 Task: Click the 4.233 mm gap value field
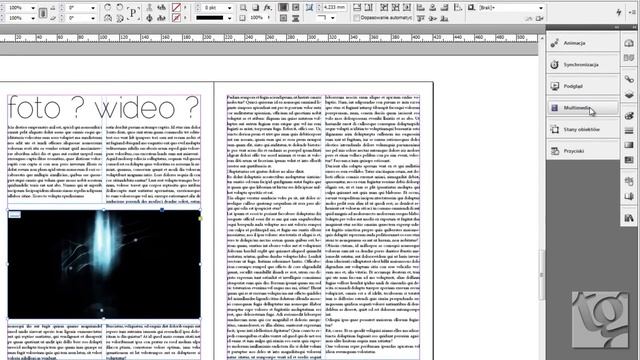point(334,7)
